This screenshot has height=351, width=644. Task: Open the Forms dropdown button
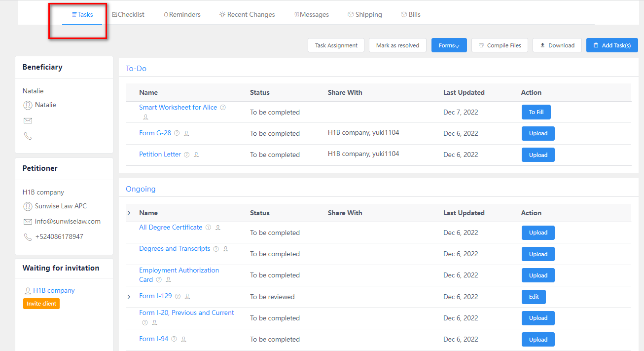(449, 45)
